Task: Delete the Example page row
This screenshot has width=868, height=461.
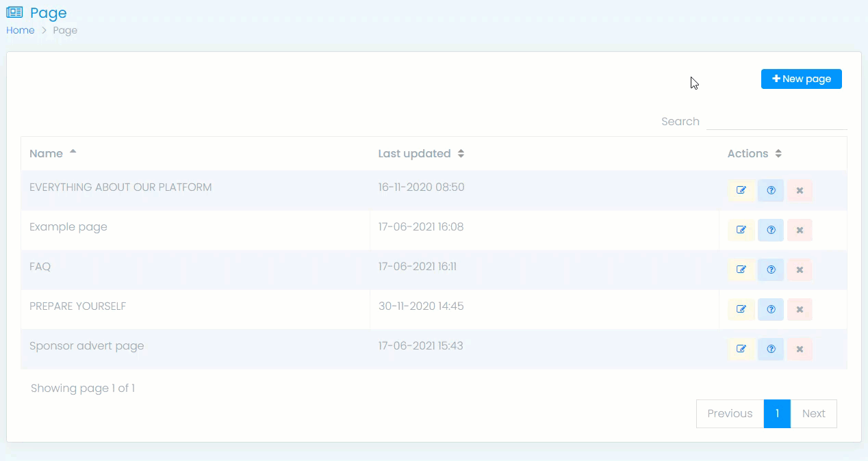Action: pos(800,230)
